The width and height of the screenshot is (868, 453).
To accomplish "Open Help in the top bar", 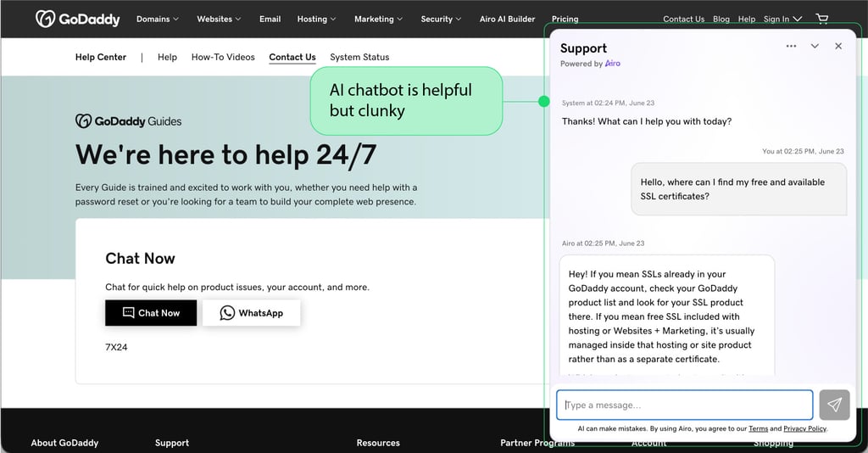I will (746, 19).
